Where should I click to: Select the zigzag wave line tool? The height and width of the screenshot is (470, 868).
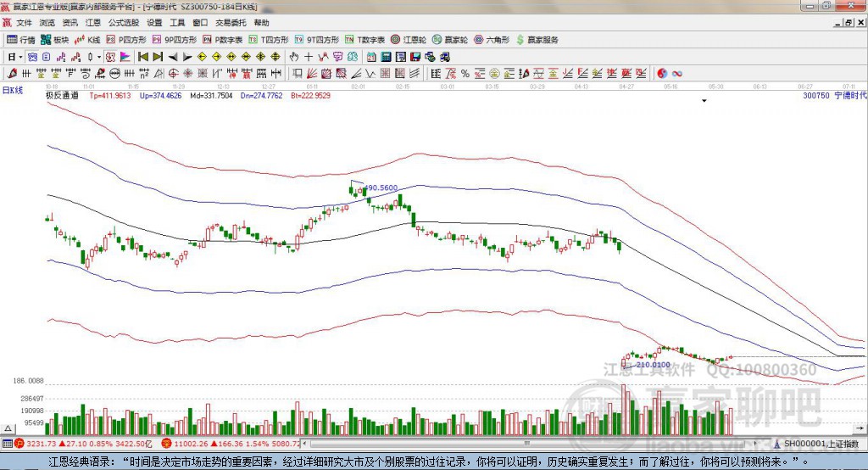click(370, 73)
